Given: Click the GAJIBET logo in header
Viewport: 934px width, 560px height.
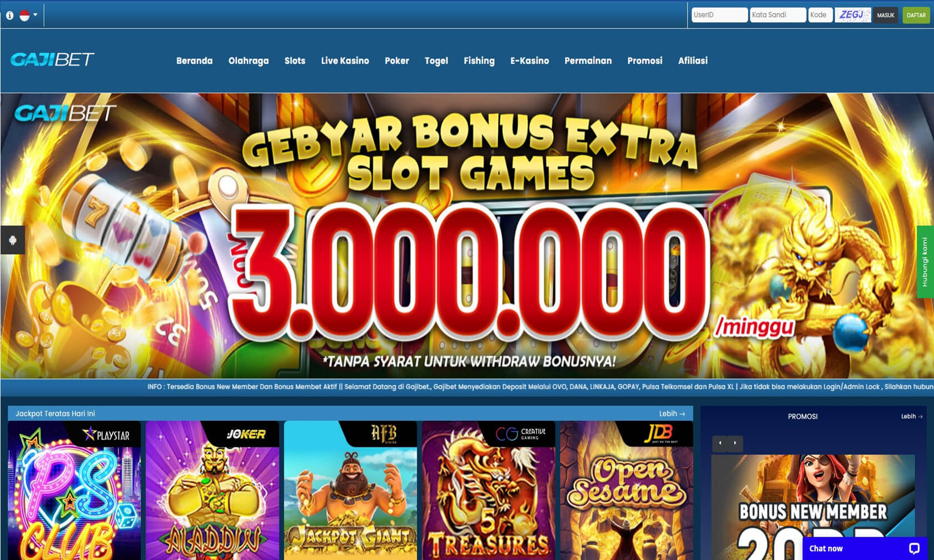Looking at the screenshot, I should (x=52, y=59).
